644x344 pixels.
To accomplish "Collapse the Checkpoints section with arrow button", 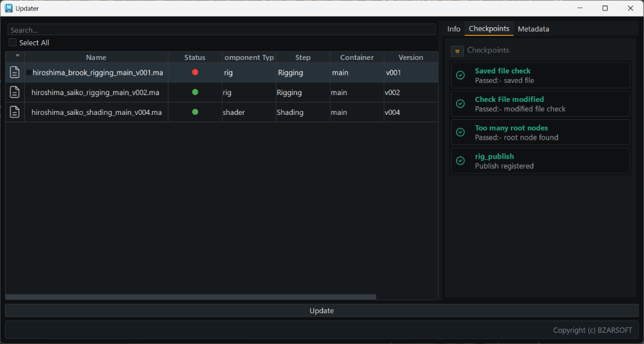I will pos(457,51).
